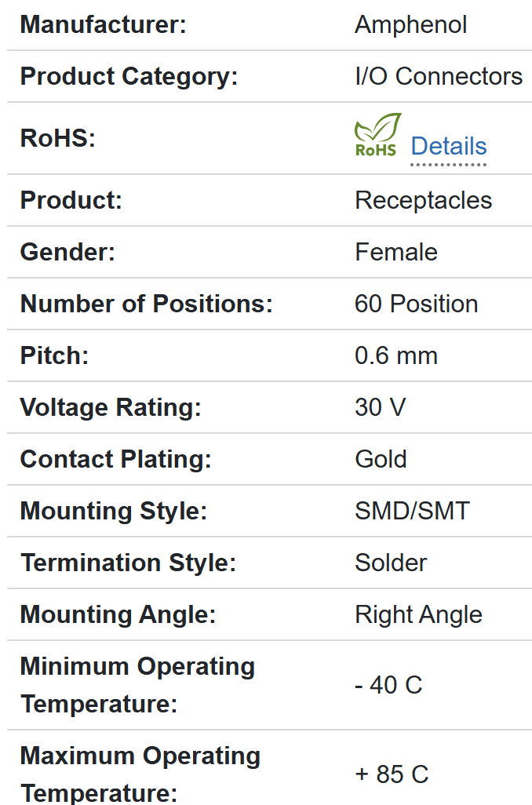Select the Right Angle mounting value

point(418,614)
